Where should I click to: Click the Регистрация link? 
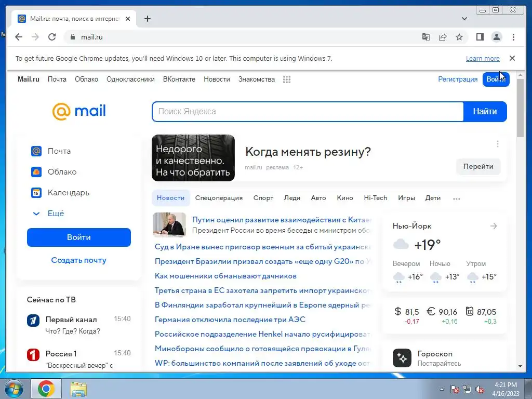458,79
